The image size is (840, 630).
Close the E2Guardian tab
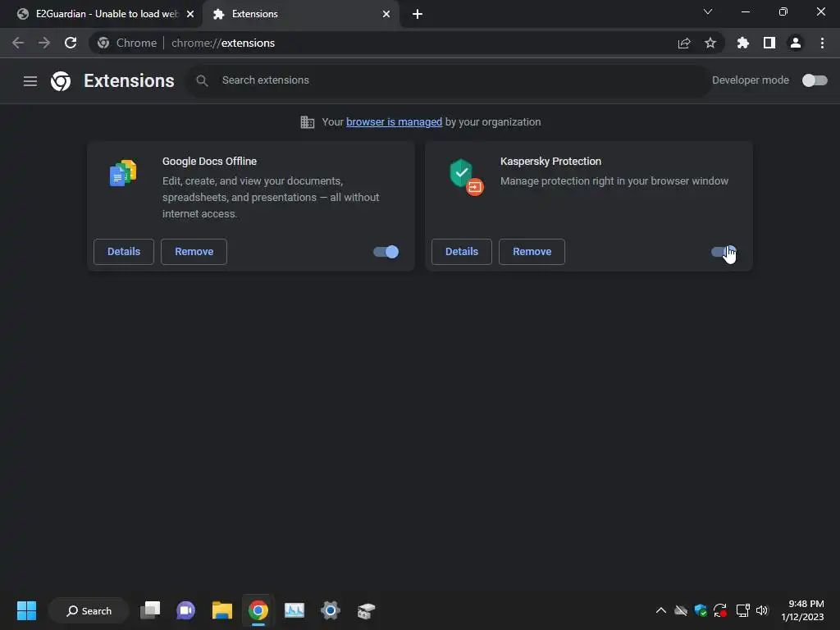click(x=190, y=14)
